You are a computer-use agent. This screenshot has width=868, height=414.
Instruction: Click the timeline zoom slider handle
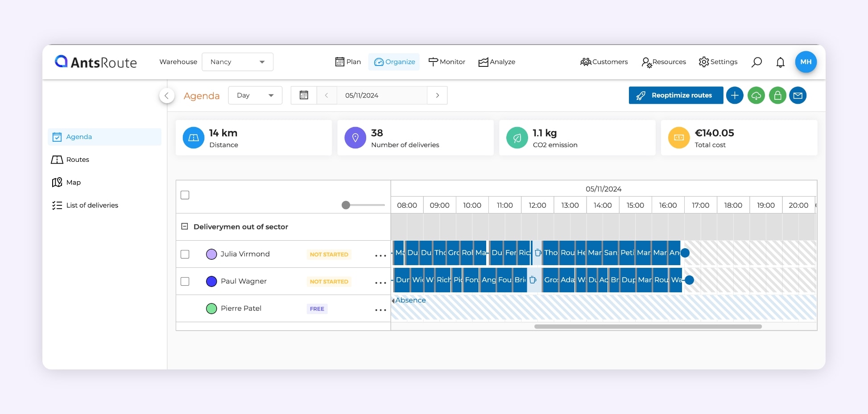[x=346, y=205]
